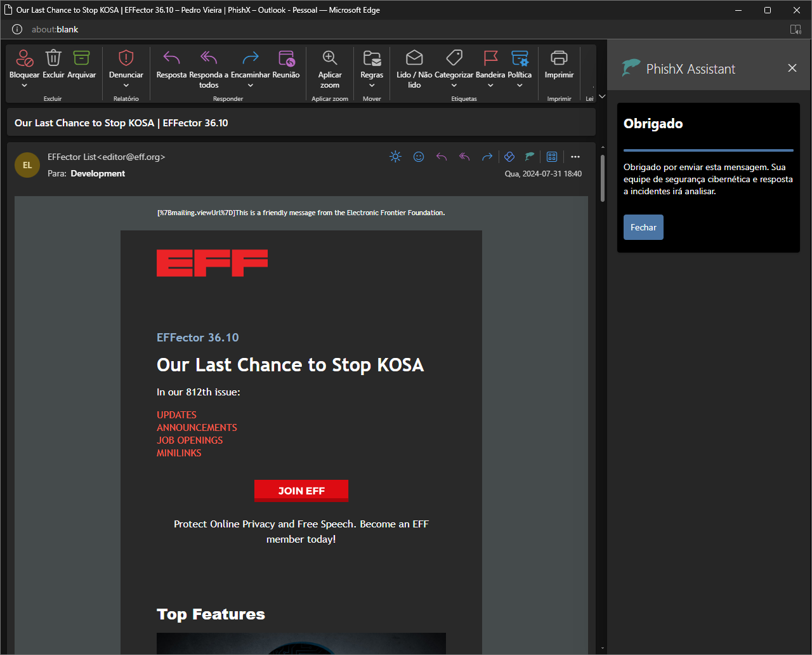This screenshot has height=655, width=812.
Task: Follow the JOB OPENINGS link
Action: click(190, 440)
